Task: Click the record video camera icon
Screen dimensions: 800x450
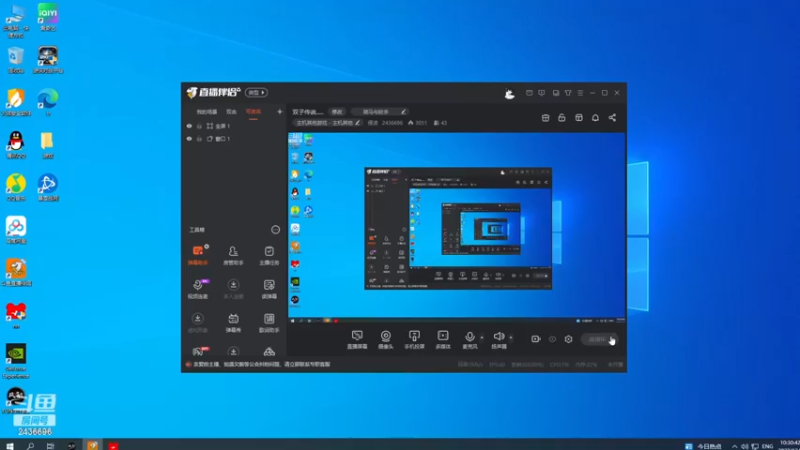Action: click(x=536, y=339)
